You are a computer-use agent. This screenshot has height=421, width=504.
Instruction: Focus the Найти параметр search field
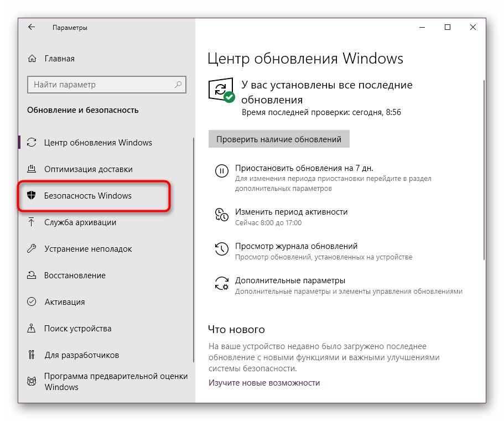(107, 85)
